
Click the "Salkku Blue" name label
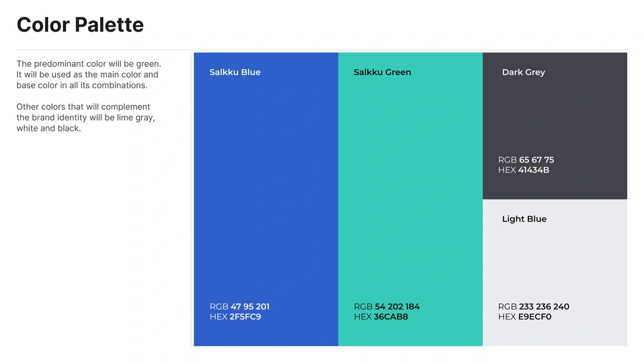click(235, 72)
